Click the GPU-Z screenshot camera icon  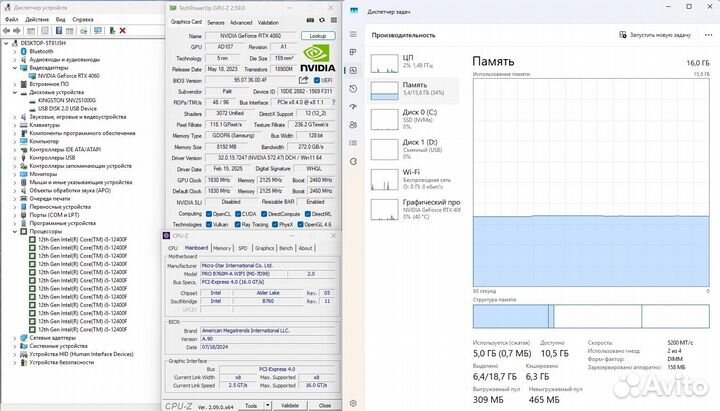click(310, 20)
